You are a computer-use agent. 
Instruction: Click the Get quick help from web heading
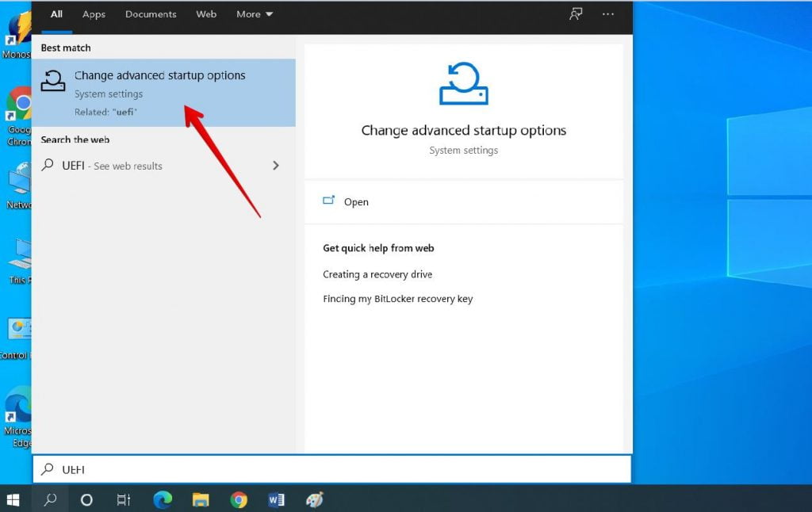[x=378, y=248]
